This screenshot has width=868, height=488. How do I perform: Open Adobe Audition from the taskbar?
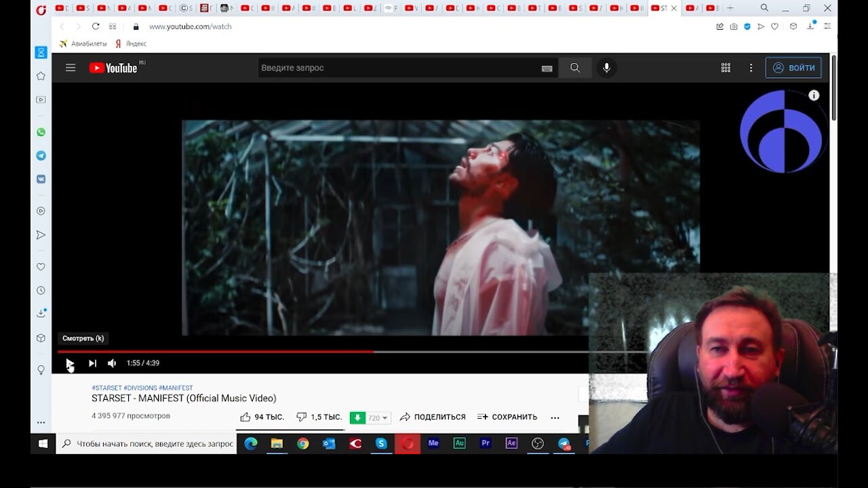click(459, 443)
